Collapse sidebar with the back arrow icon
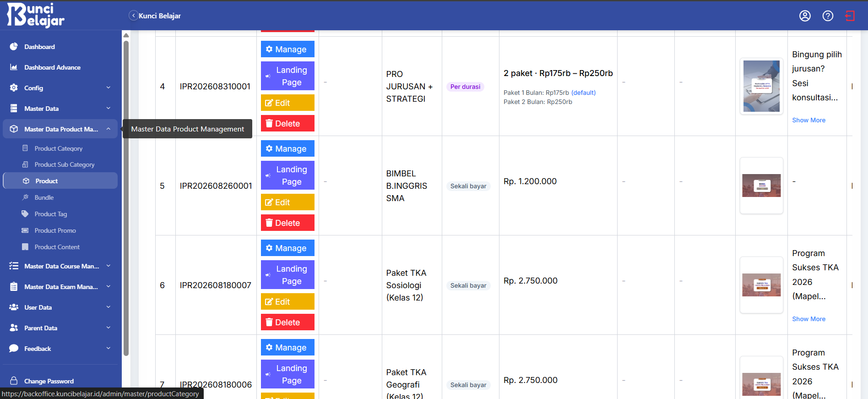868x399 pixels. pyautogui.click(x=133, y=16)
